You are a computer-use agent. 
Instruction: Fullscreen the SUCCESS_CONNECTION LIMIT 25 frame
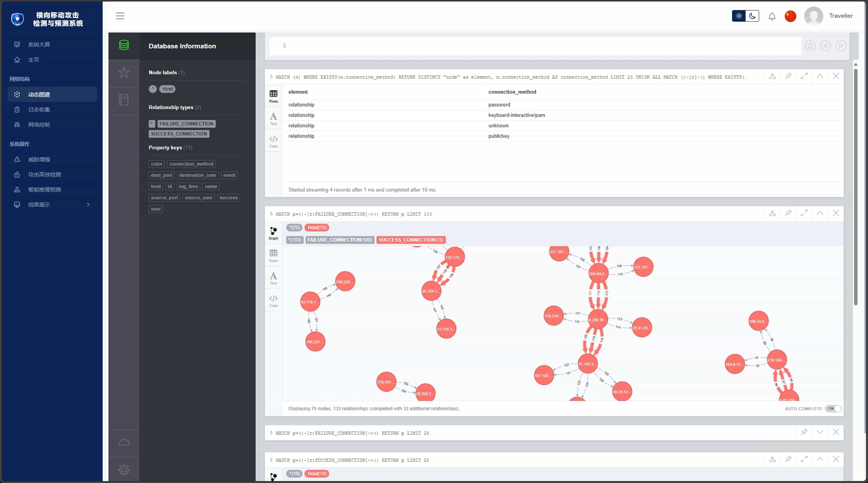(804, 459)
